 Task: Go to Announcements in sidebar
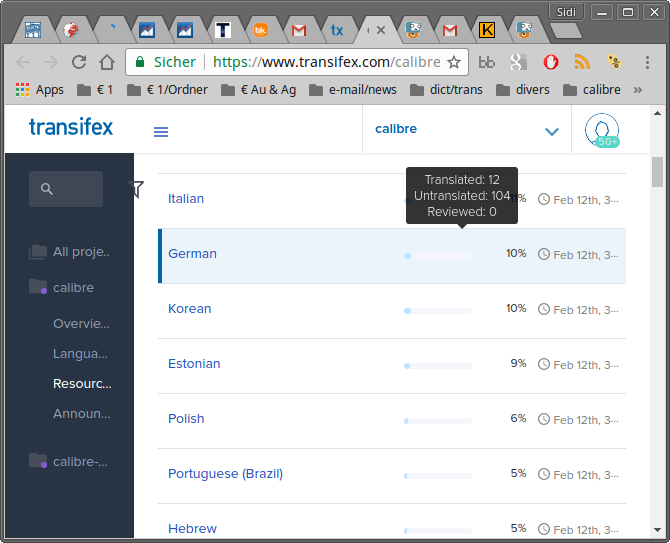82,414
